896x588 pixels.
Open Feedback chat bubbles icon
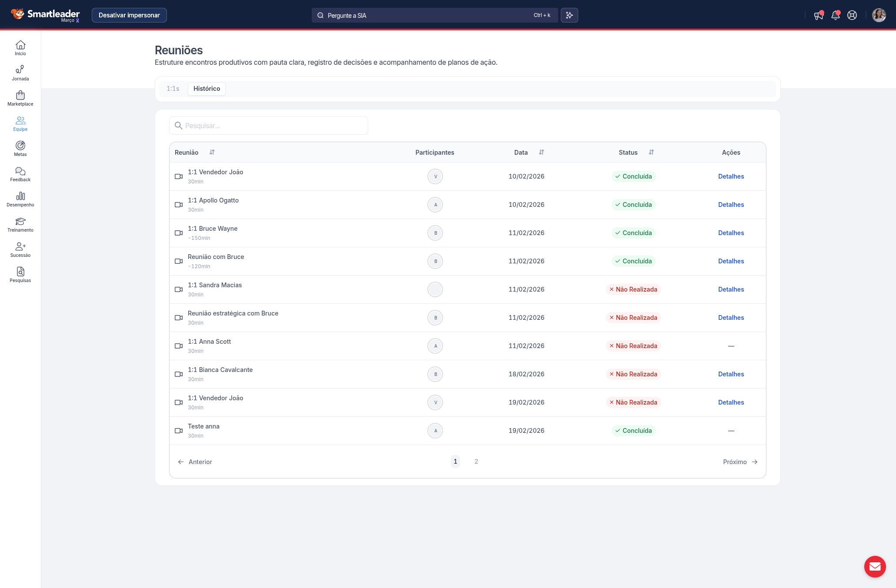20,174
